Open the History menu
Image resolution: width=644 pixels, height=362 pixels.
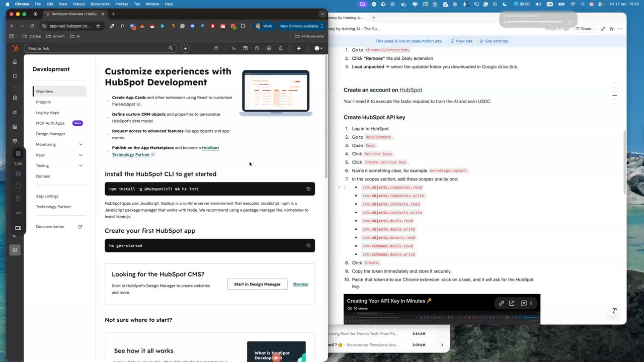click(78, 4)
